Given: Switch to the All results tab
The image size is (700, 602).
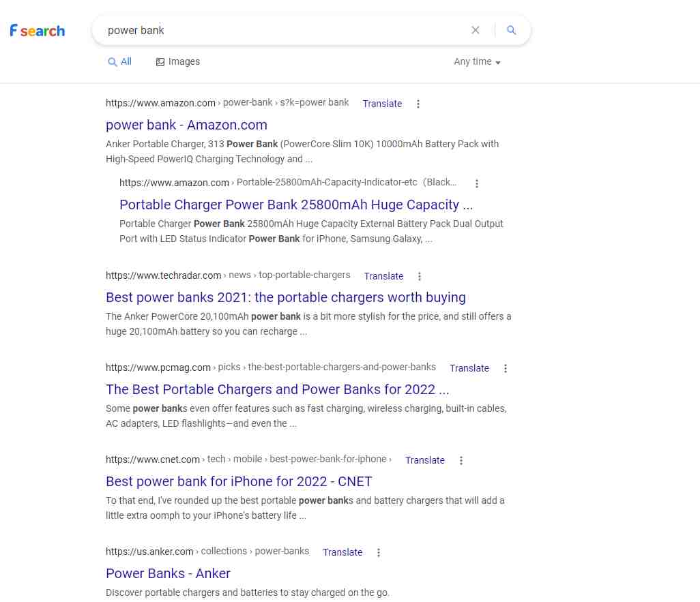Looking at the screenshot, I should [x=119, y=61].
